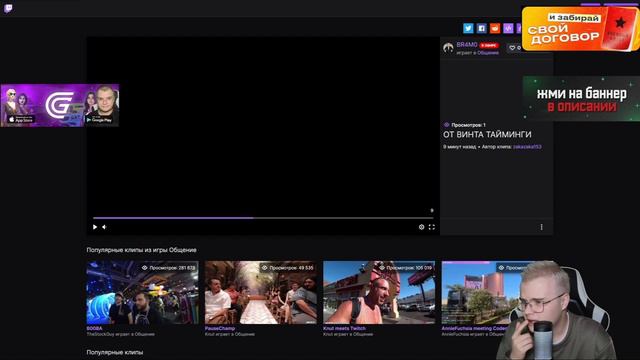Open the BOOBA clip thumbnail
The height and width of the screenshot is (360, 640).
point(142,293)
